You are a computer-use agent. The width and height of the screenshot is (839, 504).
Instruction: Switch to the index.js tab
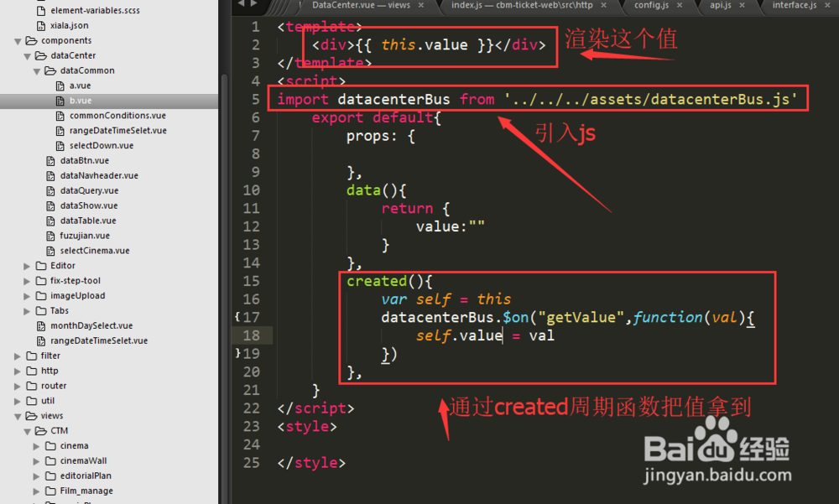pos(522,5)
